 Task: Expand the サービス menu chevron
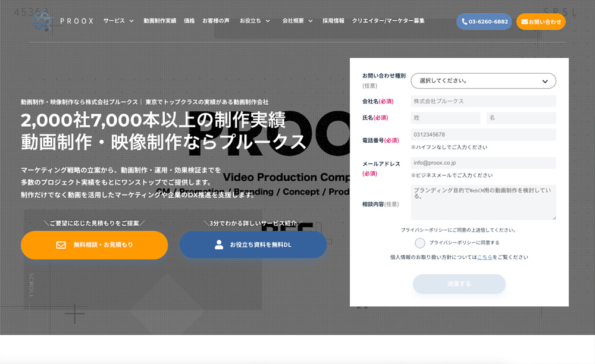click(x=131, y=21)
